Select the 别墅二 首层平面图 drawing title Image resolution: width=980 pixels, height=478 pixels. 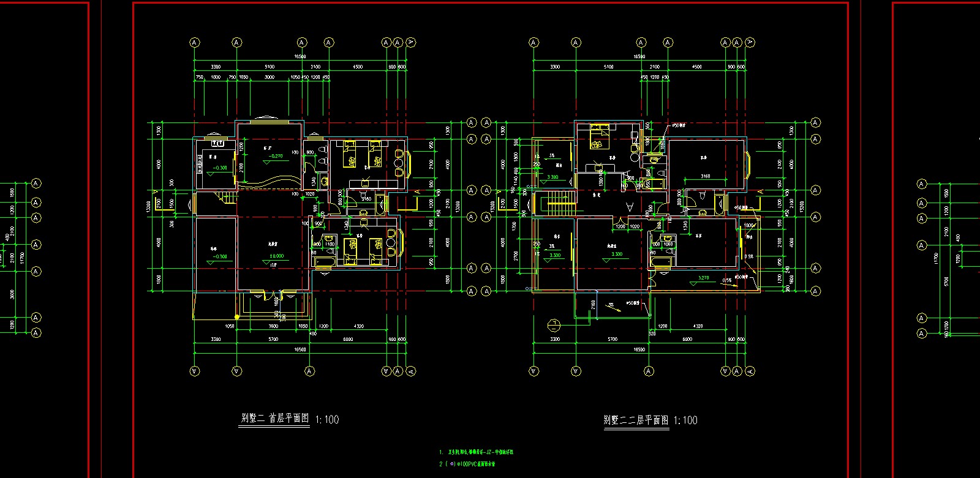pos(274,419)
